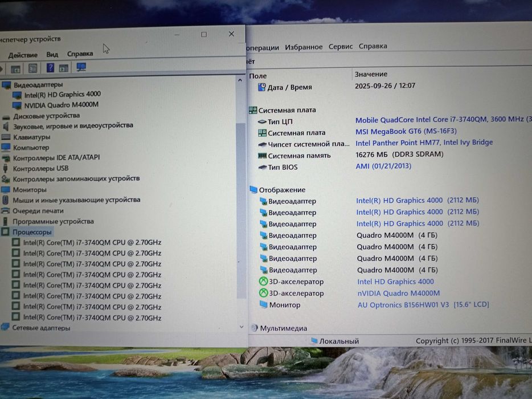532x399 pixels.
Task: Click the properties icon in Device Manager toolbar
Action: tap(33, 68)
